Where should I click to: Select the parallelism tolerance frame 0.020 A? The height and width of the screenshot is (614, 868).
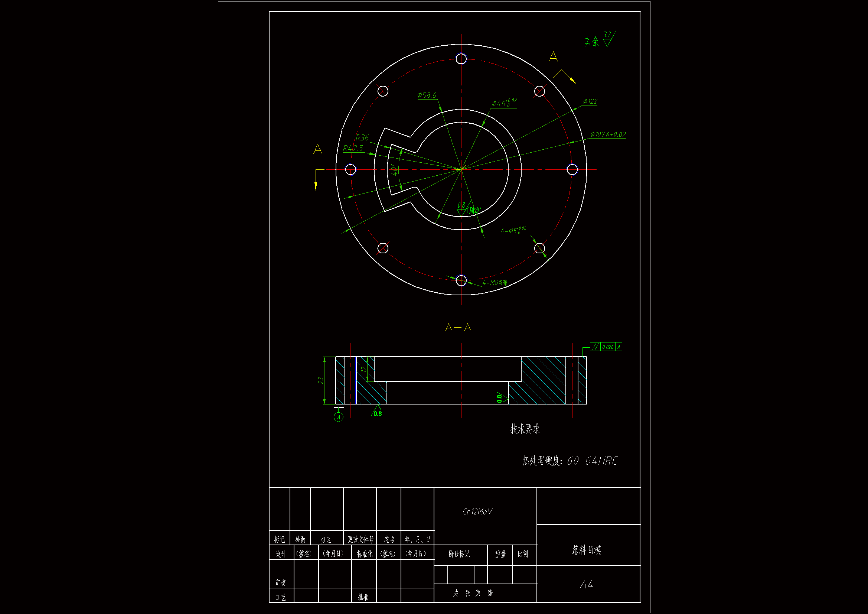[x=606, y=347]
